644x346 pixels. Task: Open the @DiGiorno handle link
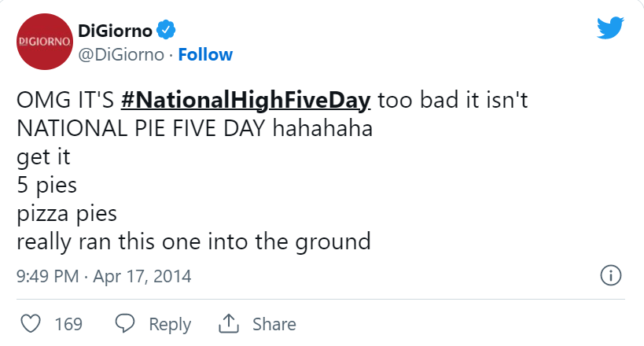(x=121, y=54)
